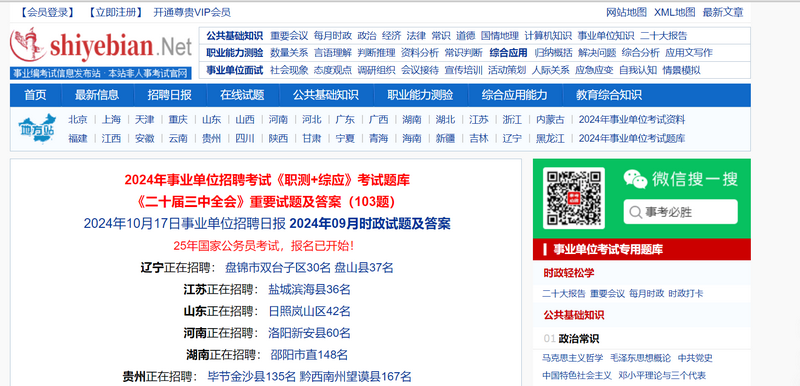The width and height of the screenshot is (800, 386).
Task: Open 2024年09月时政试题及答案 link
Action: 370,224
